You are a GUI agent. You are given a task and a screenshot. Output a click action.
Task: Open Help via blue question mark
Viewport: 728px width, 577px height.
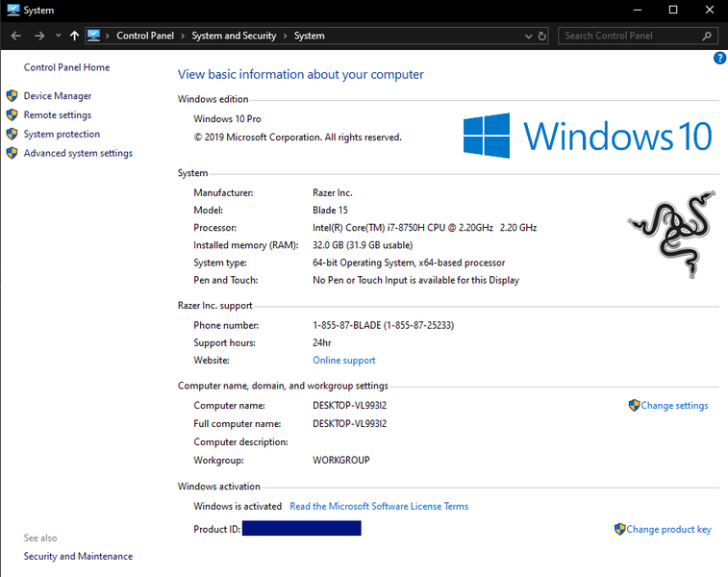719,58
